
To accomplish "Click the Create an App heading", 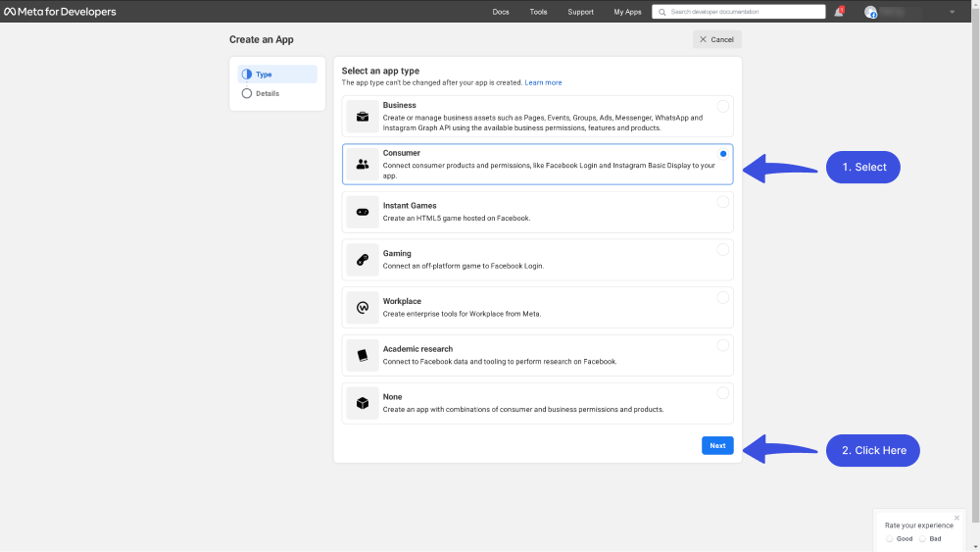I will tap(262, 39).
